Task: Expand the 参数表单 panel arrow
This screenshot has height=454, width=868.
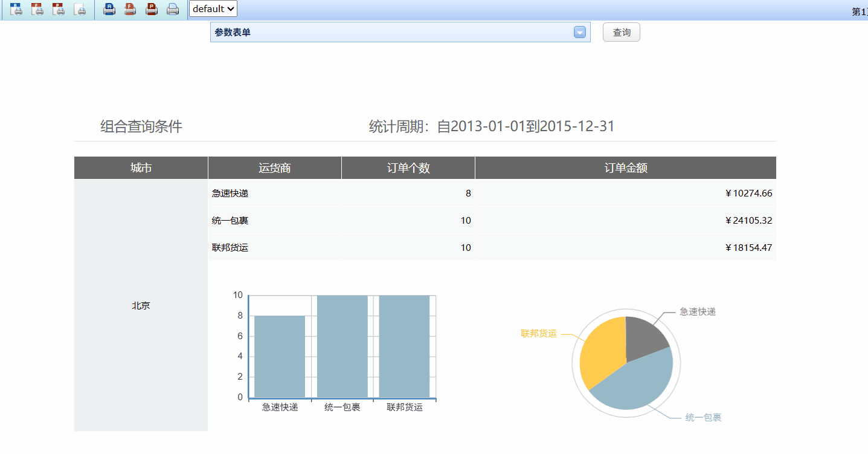Action: (x=579, y=33)
